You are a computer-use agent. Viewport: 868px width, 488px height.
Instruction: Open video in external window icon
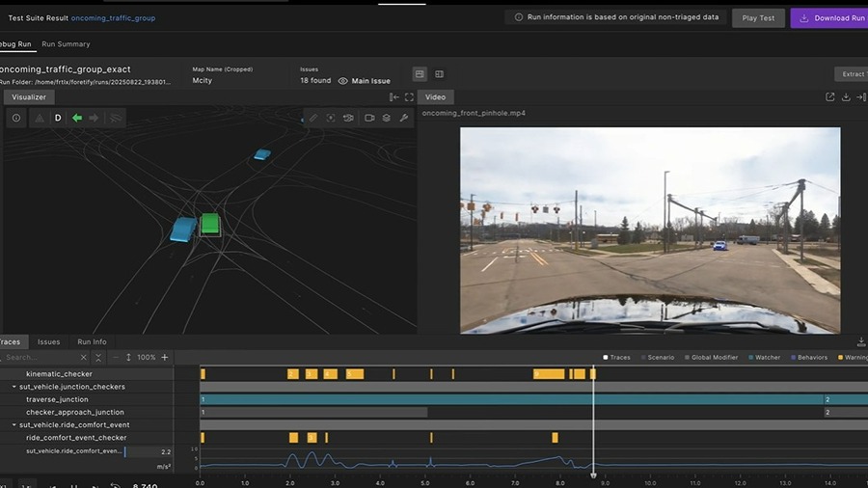(x=829, y=97)
